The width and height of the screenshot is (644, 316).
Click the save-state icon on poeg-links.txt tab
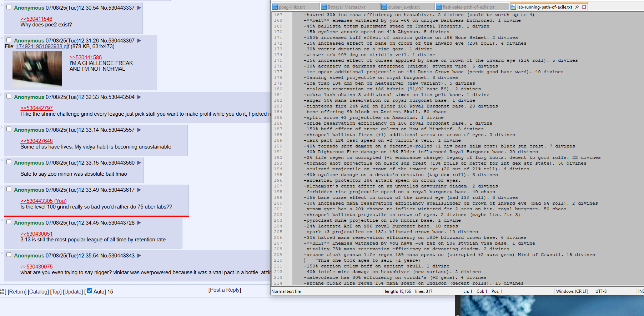[275, 7]
